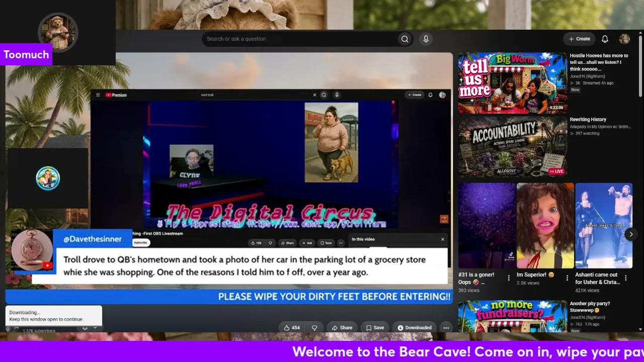This screenshot has width=644, height=362.
Task: Open the 'tell us more' BigWorm video thumbnail
Action: point(512,83)
